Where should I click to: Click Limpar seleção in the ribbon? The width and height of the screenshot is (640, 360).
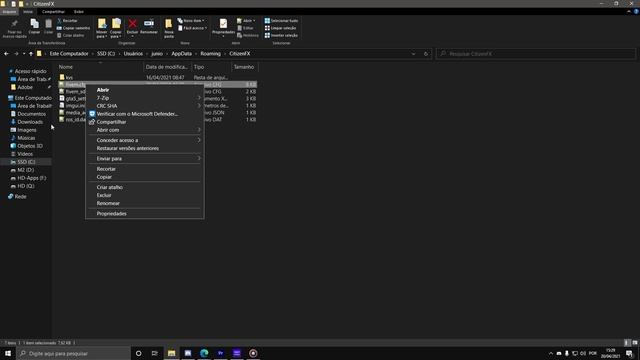[280, 28]
